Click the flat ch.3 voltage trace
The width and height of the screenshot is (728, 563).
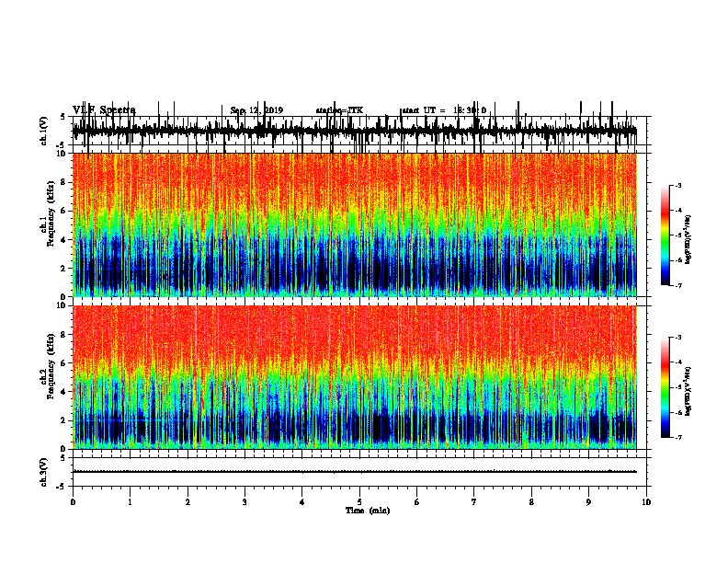point(355,472)
